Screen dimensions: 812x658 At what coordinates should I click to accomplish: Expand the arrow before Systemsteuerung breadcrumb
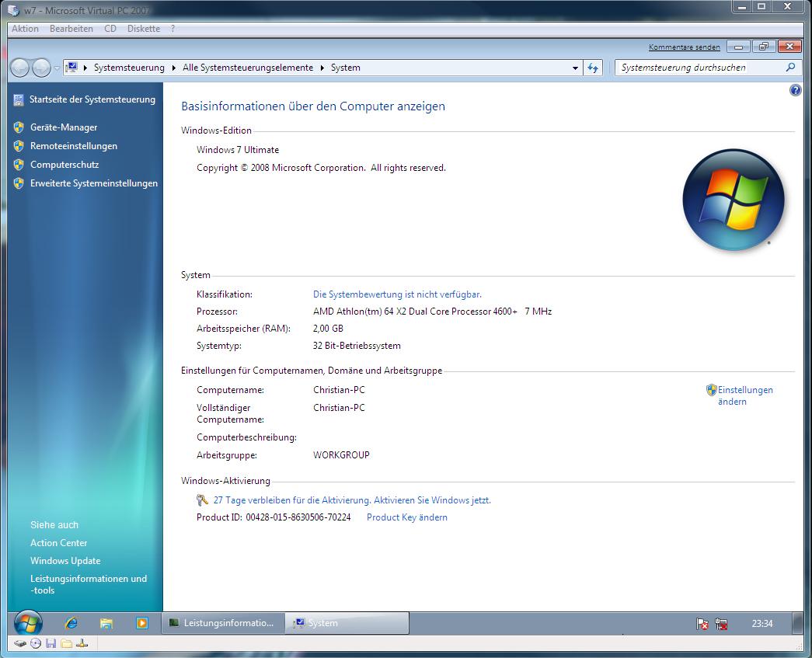point(85,68)
